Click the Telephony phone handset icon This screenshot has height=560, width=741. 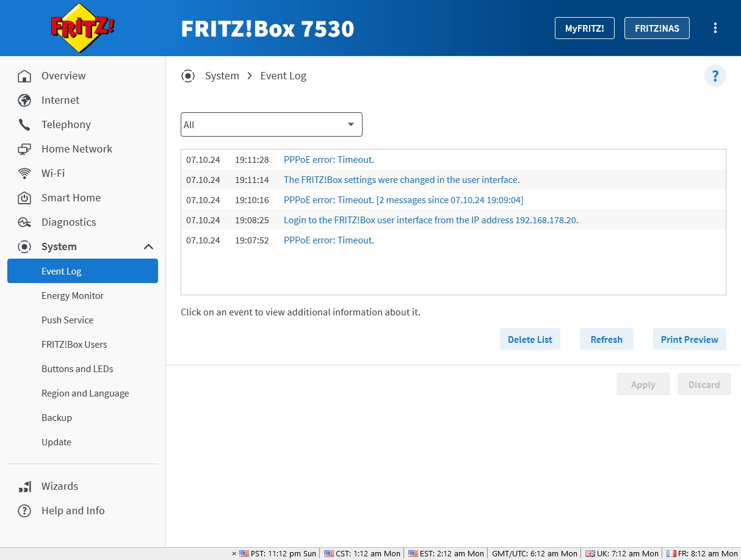pyautogui.click(x=24, y=125)
